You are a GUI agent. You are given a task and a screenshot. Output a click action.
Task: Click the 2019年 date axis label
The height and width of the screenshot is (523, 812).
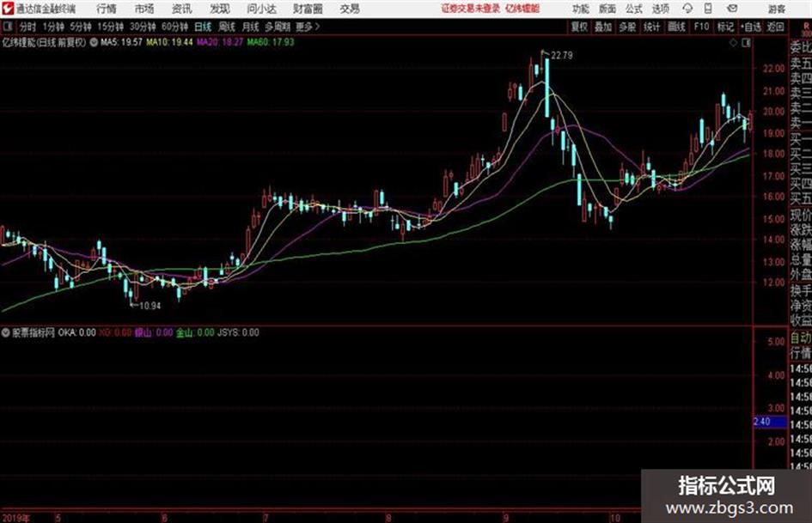[16, 518]
